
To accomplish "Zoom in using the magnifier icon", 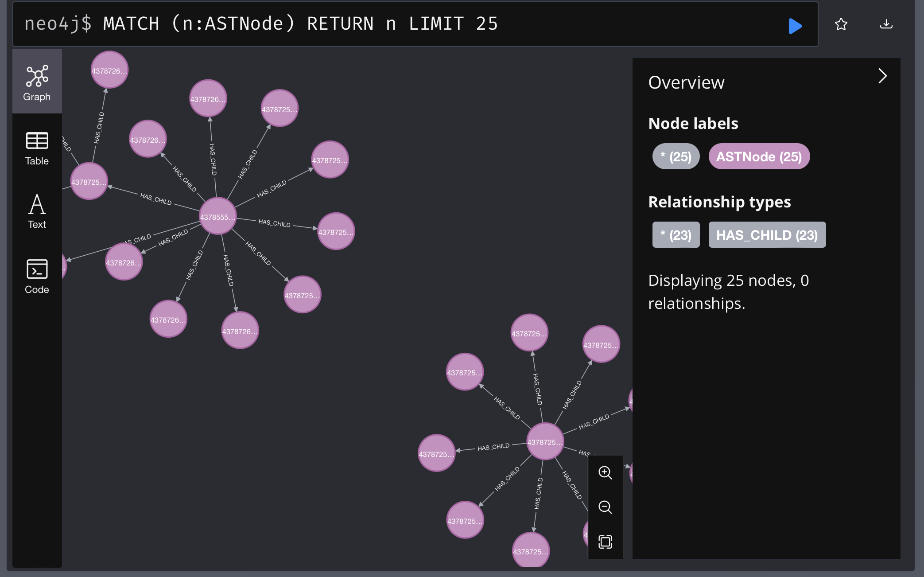I will click(x=604, y=472).
